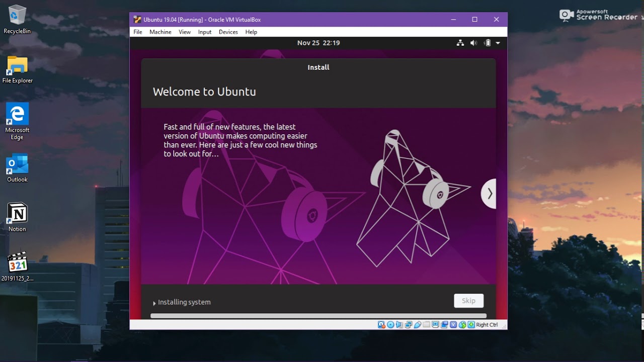Select the 20191125 video file desktop icon
This screenshot has width=644, height=362.
(x=17, y=266)
